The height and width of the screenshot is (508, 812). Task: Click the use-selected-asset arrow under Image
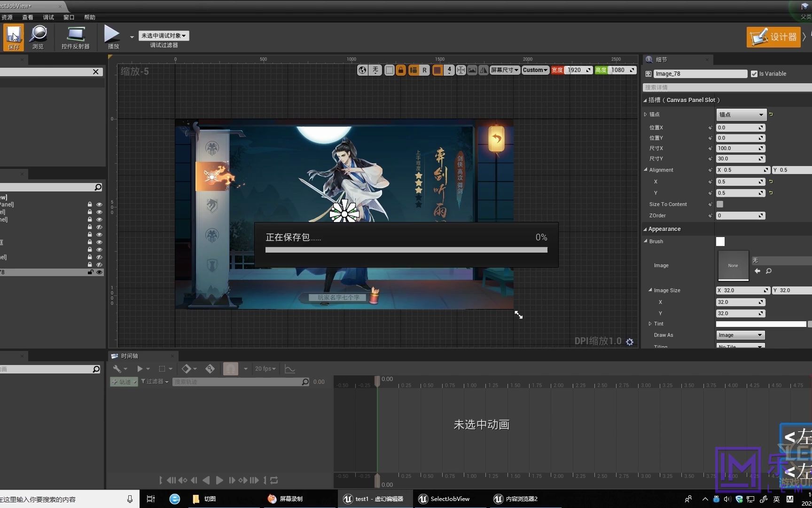pos(757,271)
